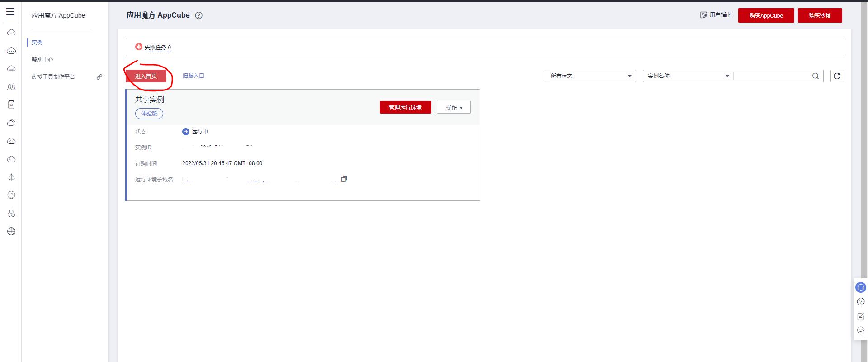Click the floating help question mark icon
This screenshot has width=868, height=362.
pos(861,302)
